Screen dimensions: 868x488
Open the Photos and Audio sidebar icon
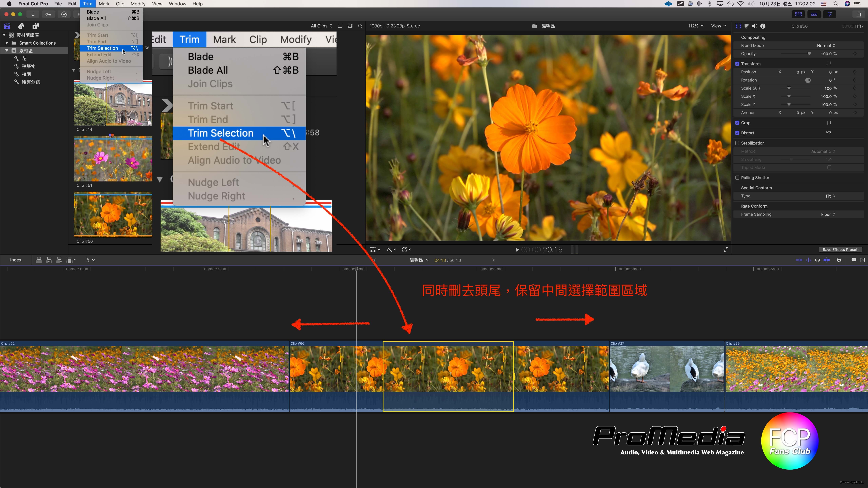[x=21, y=26]
